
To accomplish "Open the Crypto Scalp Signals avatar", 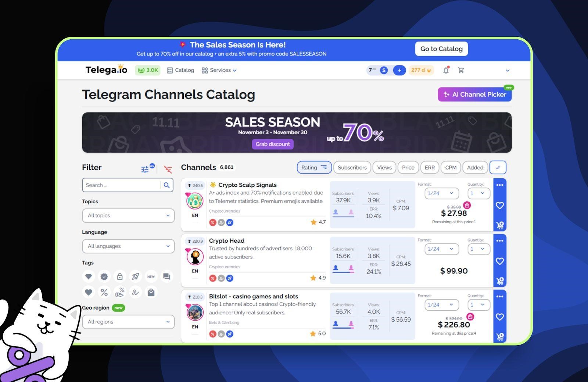I will pos(195,201).
